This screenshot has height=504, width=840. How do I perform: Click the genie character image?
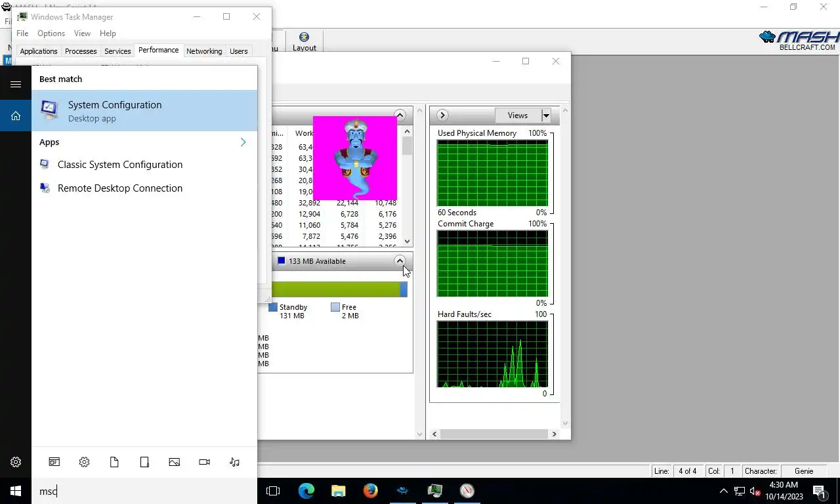tap(355, 158)
